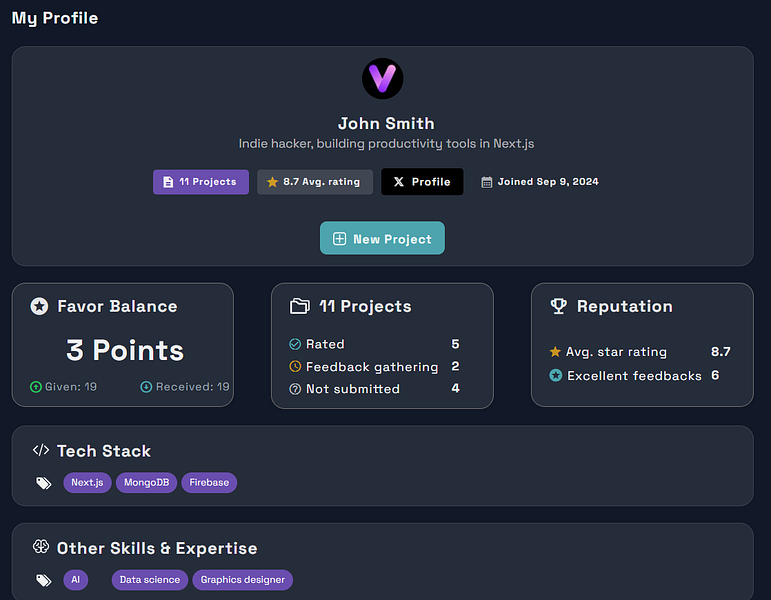Click the Excellent feedbacks badge icon
The width and height of the screenshot is (771, 600).
tap(556, 375)
